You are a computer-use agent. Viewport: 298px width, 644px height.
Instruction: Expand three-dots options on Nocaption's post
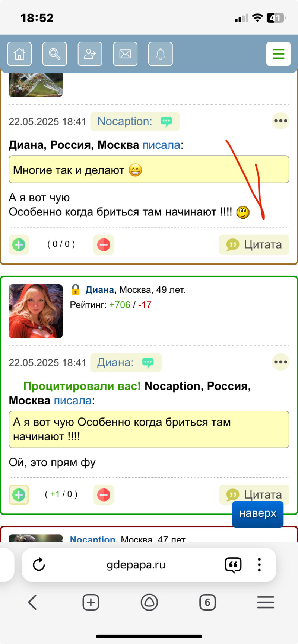280,121
